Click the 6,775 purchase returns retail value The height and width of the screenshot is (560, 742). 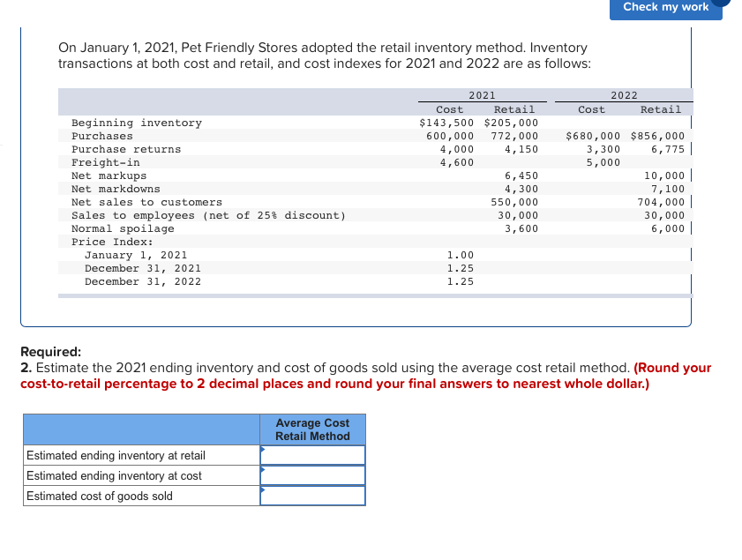[668, 149]
